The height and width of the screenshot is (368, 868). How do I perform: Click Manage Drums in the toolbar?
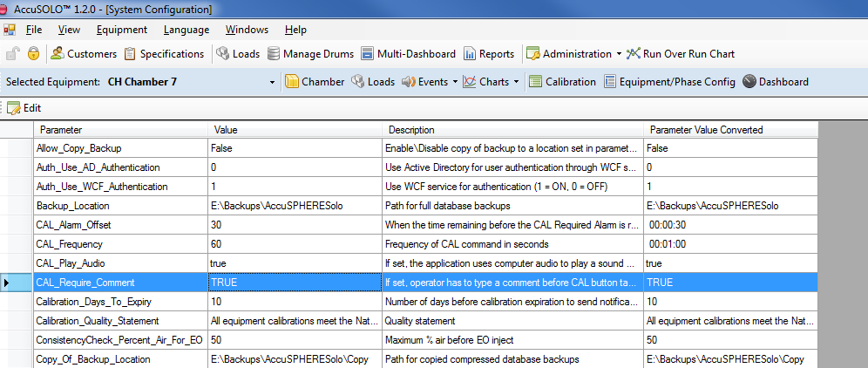[x=310, y=54]
